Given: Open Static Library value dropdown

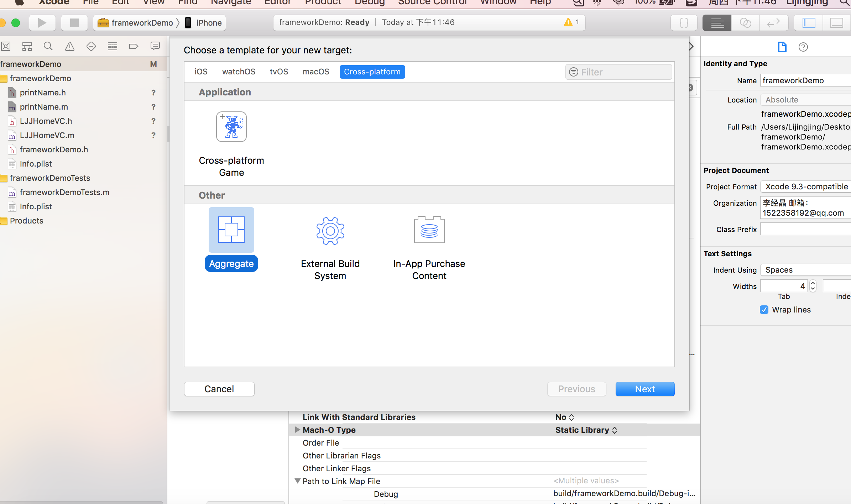Looking at the screenshot, I should (586, 430).
